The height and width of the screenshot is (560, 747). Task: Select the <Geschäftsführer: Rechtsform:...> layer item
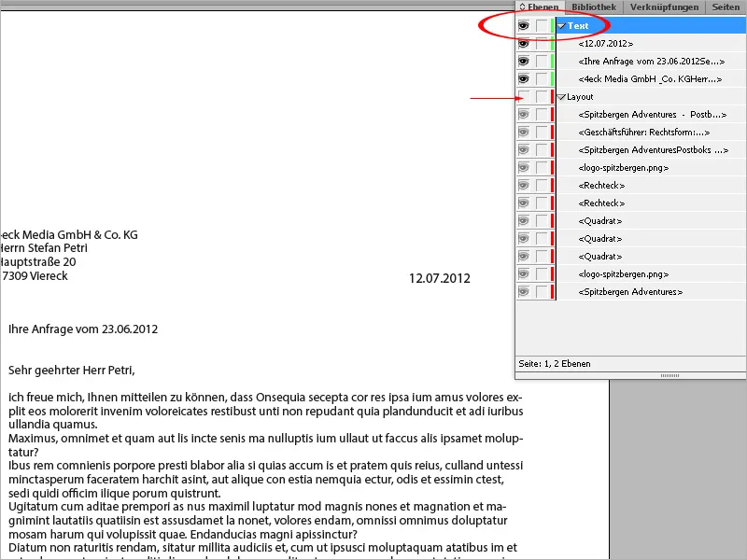coord(644,132)
